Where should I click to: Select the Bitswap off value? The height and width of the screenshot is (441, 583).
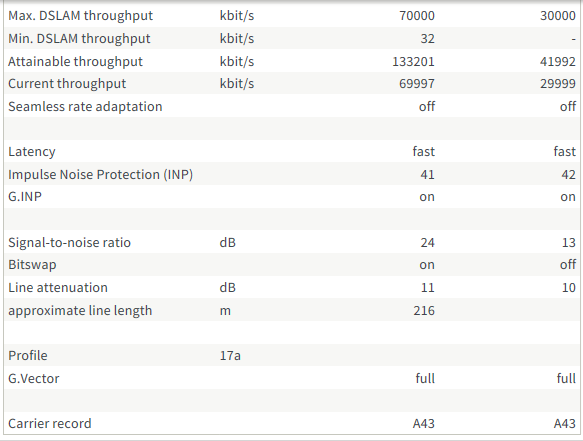pyautogui.click(x=568, y=265)
